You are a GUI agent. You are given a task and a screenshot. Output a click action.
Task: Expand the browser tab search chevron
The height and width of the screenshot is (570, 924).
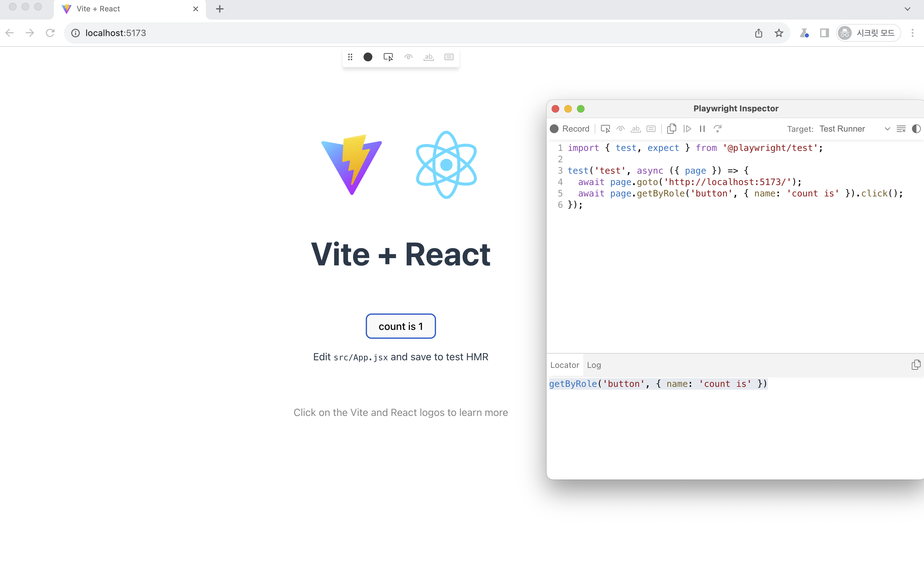point(907,9)
